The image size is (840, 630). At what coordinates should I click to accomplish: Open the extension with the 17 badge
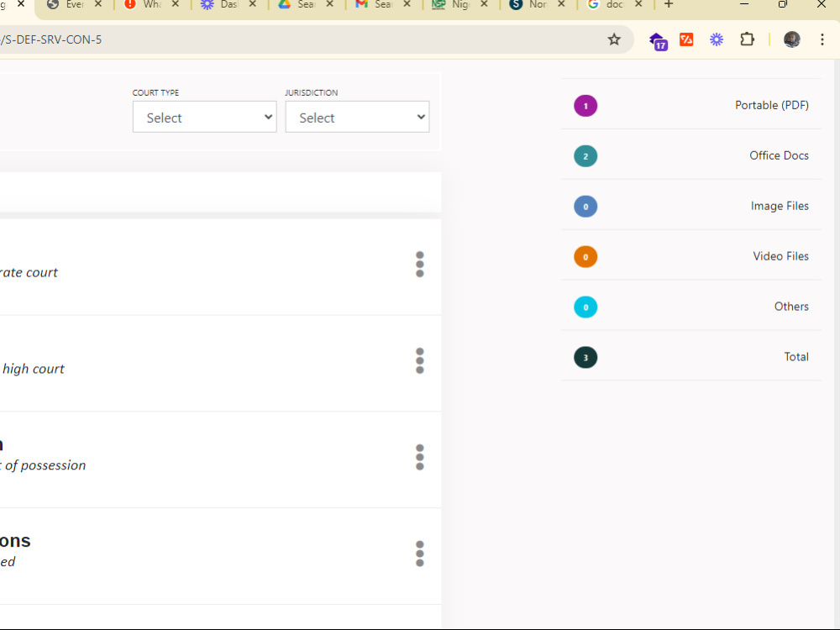(659, 40)
